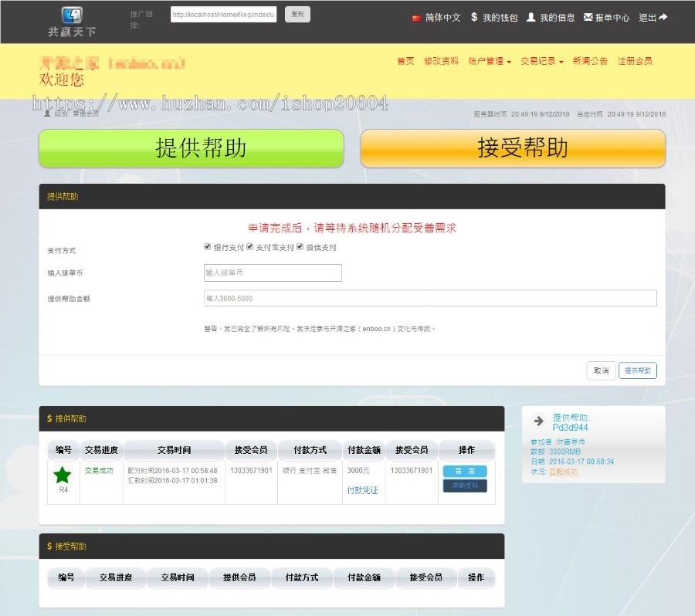Image resolution: width=695 pixels, height=616 pixels.
Task: Click the 交易成功 status text
Action: point(99,471)
